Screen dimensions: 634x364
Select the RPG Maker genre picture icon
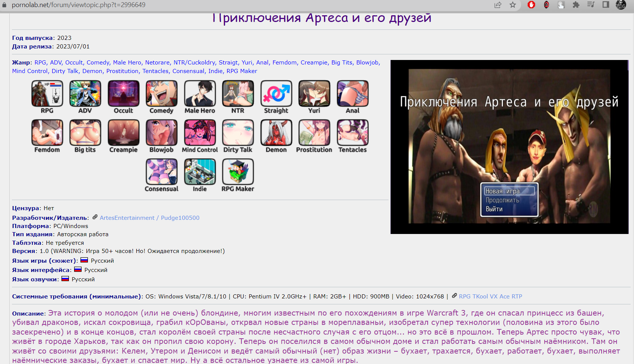point(238,172)
